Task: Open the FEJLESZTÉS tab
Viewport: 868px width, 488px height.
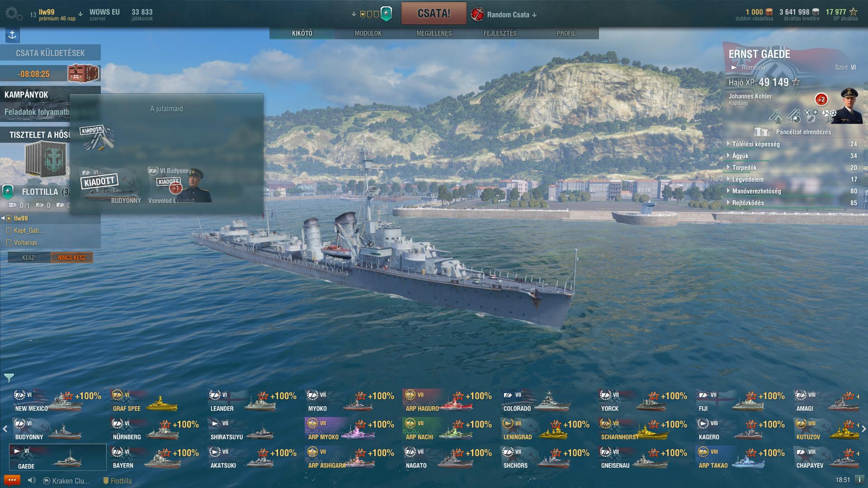Action: pyautogui.click(x=500, y=33)
